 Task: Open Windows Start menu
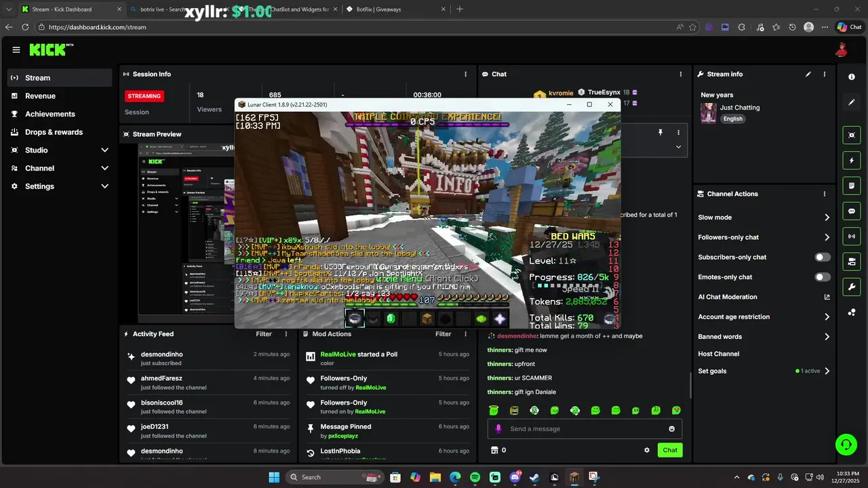tap(274, 477)
